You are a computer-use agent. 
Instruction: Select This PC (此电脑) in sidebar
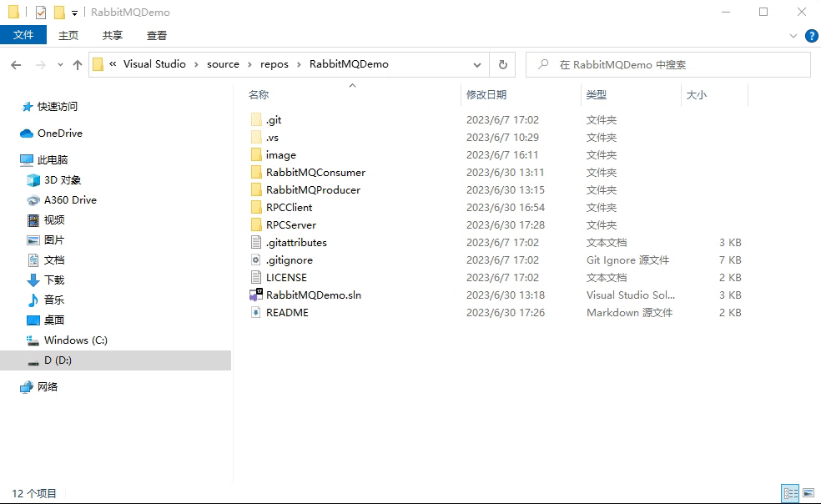(x=44, y=159)
